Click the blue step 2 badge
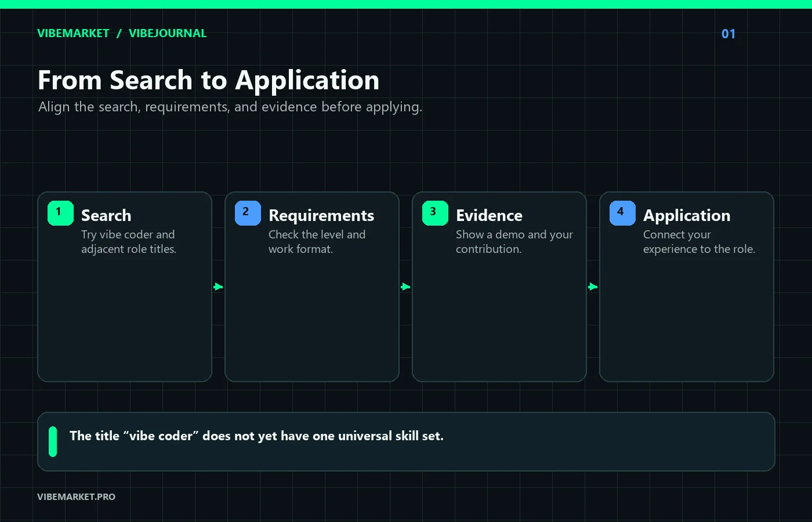 point(248,213)
